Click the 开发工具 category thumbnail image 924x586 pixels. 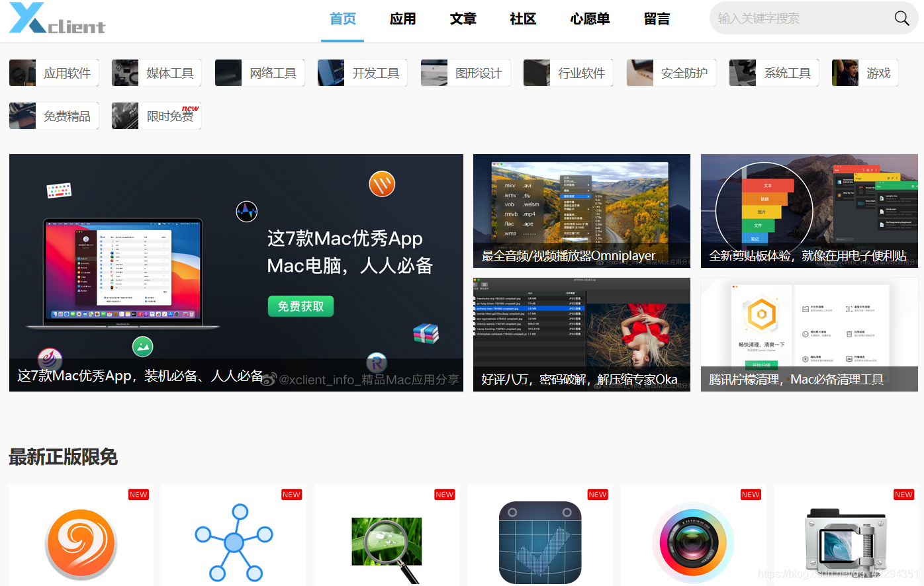[331, 73]
